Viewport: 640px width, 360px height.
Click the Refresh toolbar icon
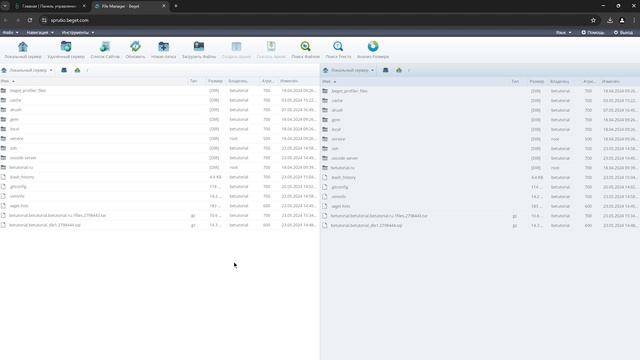coord(135,50)
